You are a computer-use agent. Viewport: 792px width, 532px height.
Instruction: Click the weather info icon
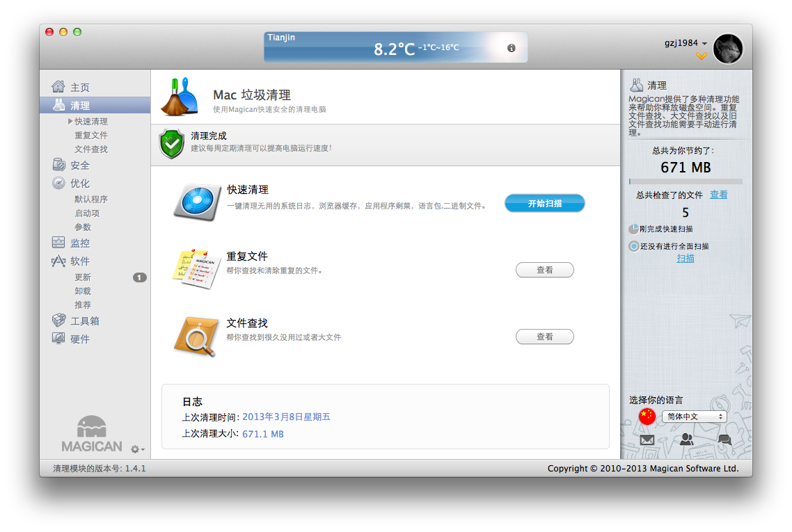511,48
